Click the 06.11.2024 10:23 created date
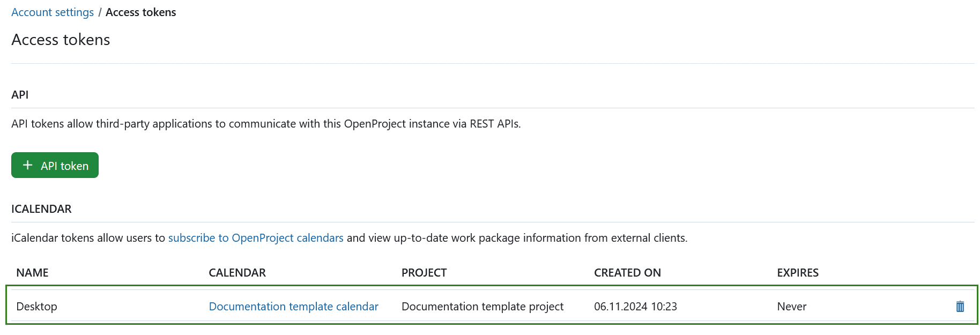The width and height of the screenshot is (980, 335). coord(635,307)
